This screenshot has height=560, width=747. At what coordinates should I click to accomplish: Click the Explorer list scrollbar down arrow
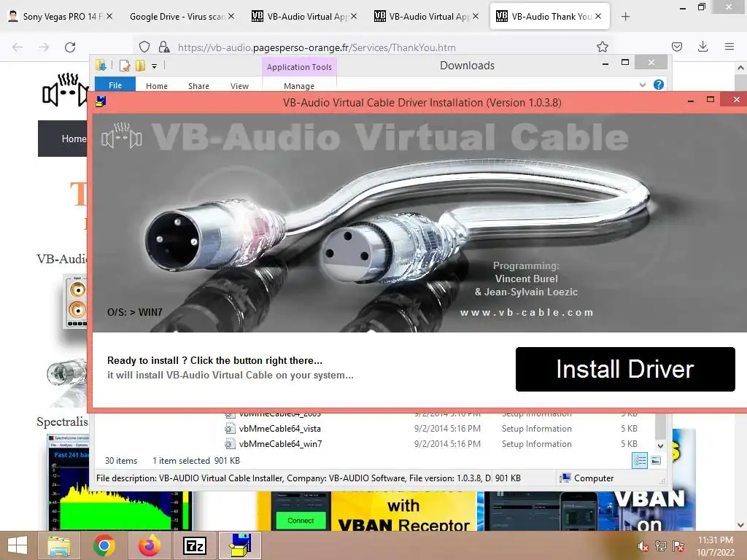click(660, 446)
